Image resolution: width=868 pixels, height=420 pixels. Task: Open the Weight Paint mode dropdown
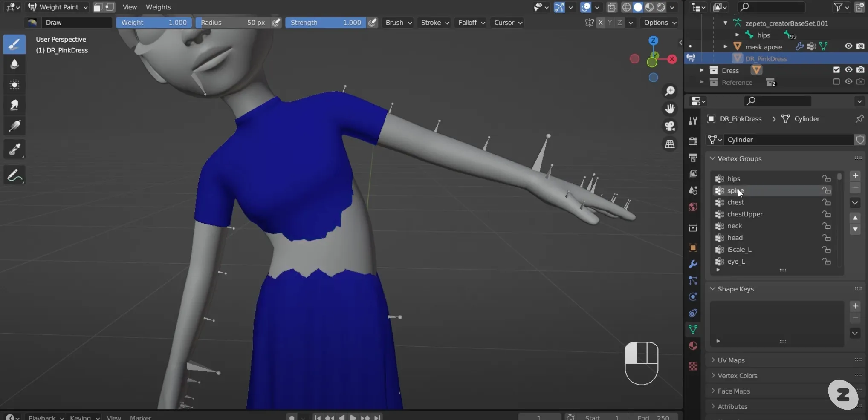pyautogui.click(x=58, y=7)
